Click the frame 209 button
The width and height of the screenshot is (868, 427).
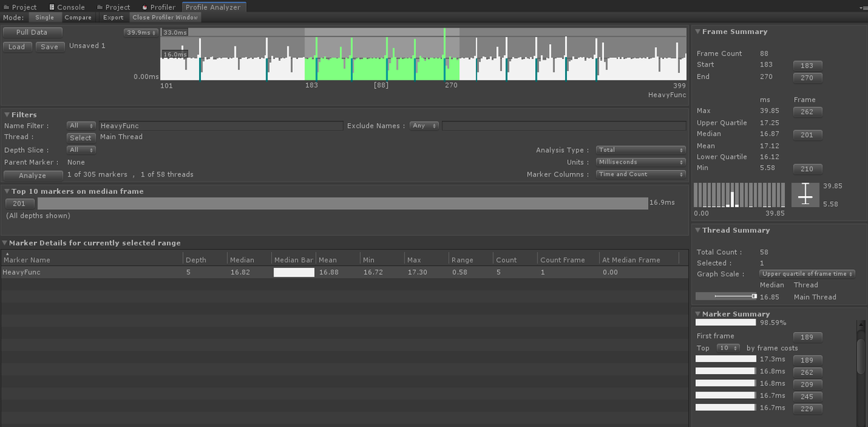point(807,384)
